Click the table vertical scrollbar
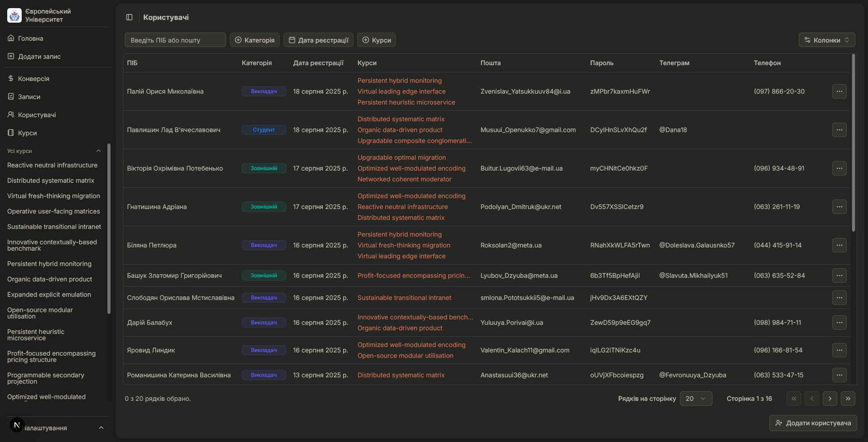Image resolution: width=868 pixels, height=442 pixels. point(853,143)
